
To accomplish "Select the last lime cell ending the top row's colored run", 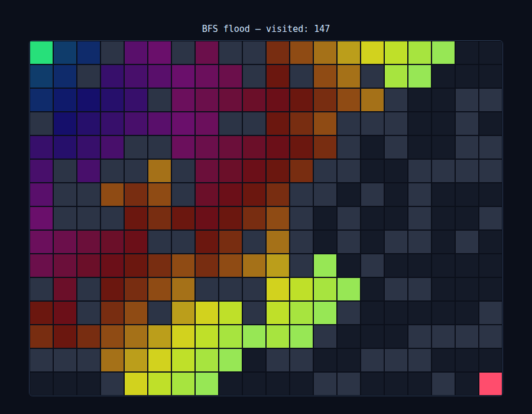I will pyautogui.click(x=443, y=53).
